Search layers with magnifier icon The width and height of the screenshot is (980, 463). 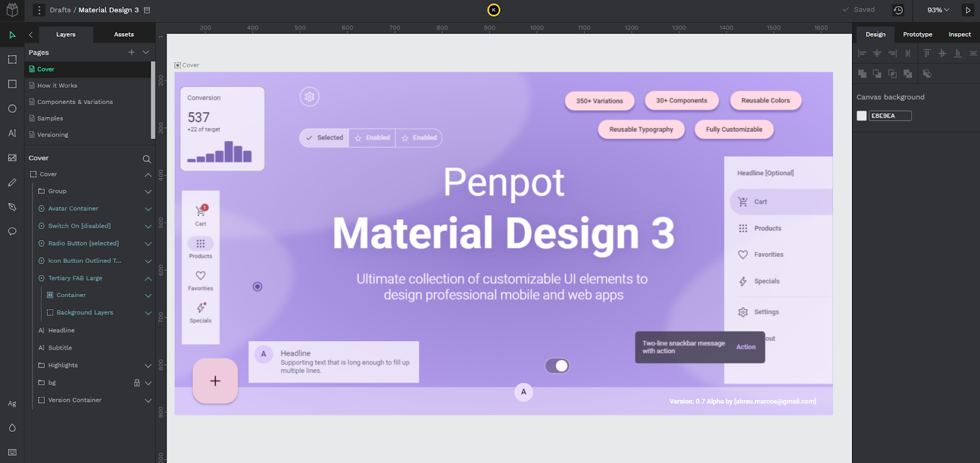(x=146, y=159)
